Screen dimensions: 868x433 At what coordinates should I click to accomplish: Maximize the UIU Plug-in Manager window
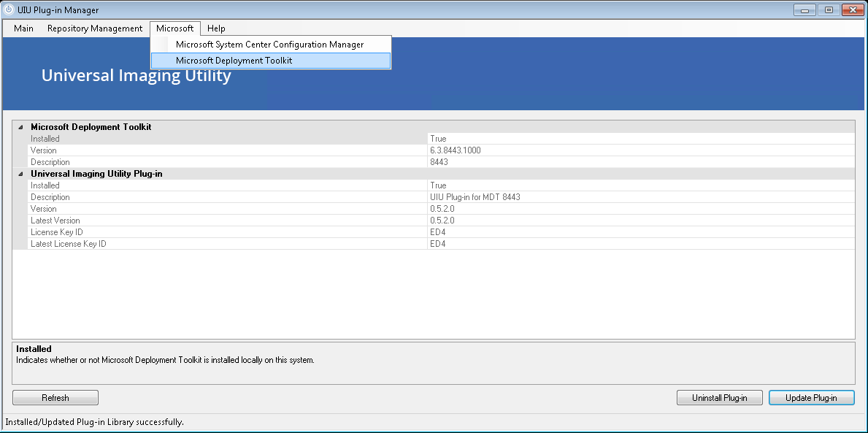coord(829,10)
